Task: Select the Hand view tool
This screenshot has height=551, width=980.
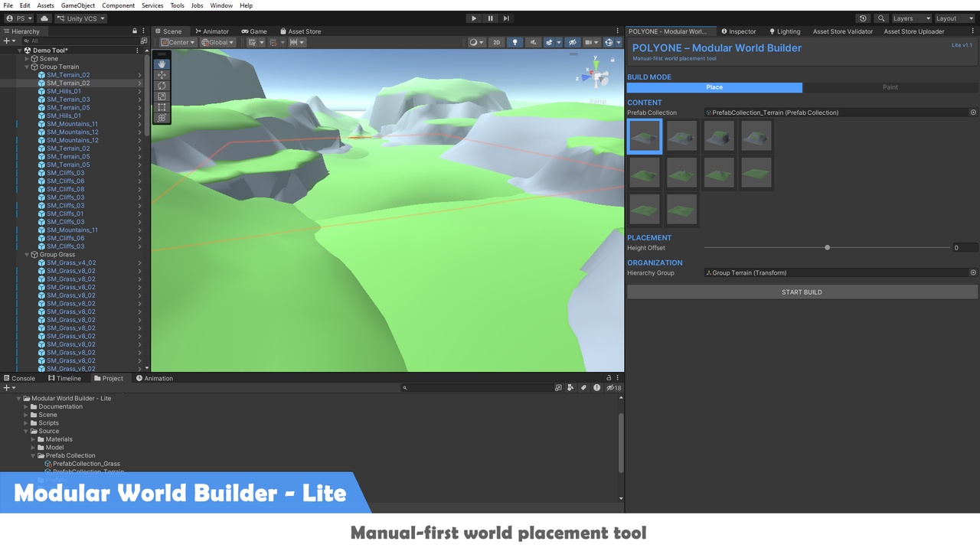Action: (x=162, y=64)
